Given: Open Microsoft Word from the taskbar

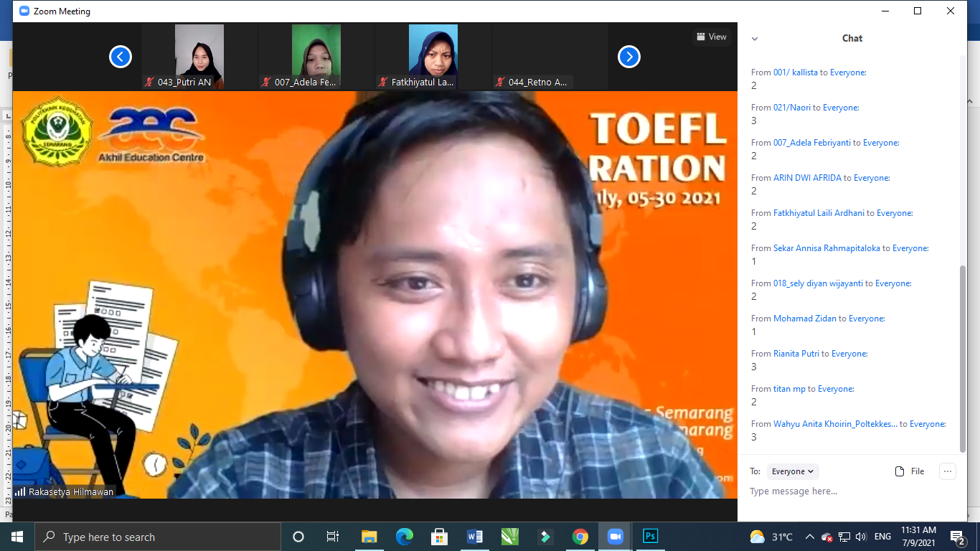Looking at the screenshot, I should [474, 536].
